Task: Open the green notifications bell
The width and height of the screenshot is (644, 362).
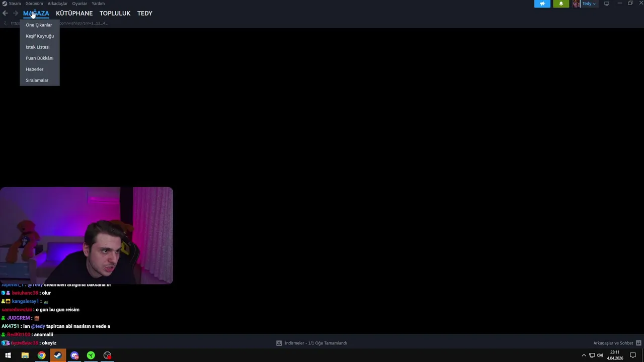Action: click(561, 4)
